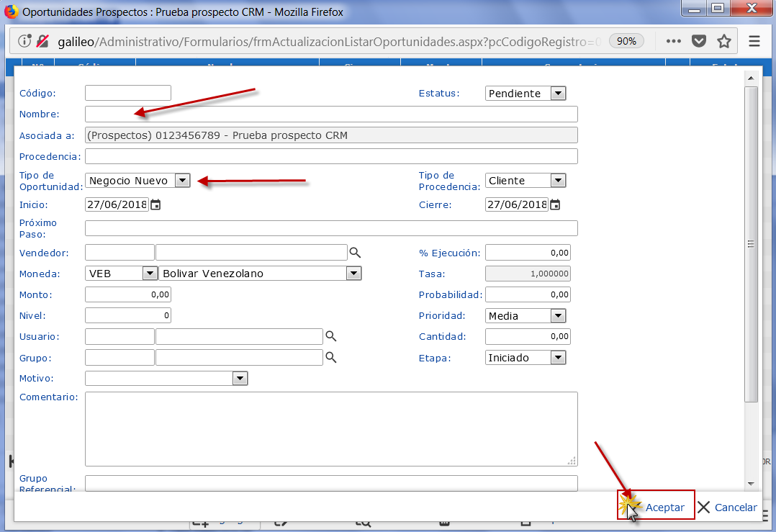Image resolution: width=776 pixels, height=532 pixels.
Task: Show site information icon in address bar
Action: (x=24, y=41)
